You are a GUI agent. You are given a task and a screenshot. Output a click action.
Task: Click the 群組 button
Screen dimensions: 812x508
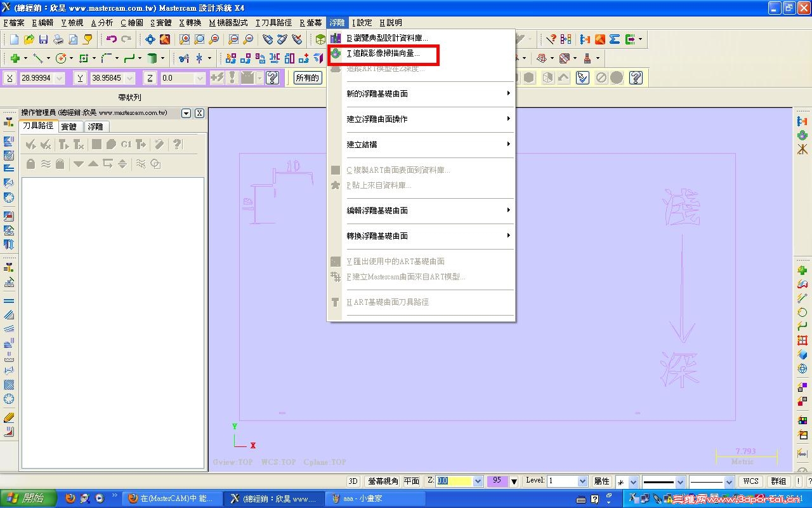click(778, 481)
